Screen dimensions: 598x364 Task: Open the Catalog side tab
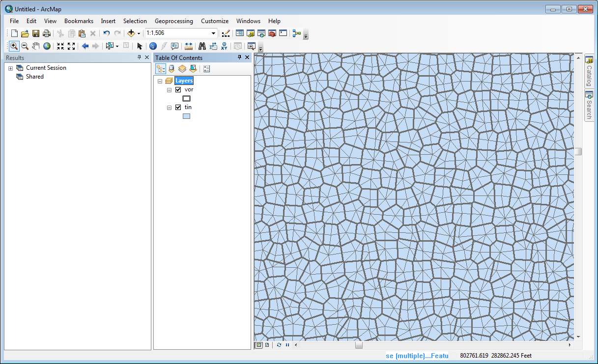click(x=589, y=71)
